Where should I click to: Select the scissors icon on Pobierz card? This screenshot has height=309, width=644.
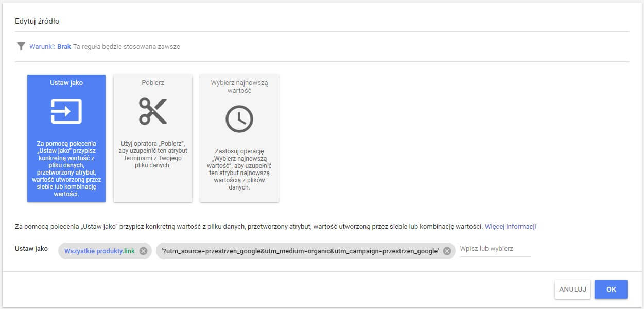[x=153, y=111]
